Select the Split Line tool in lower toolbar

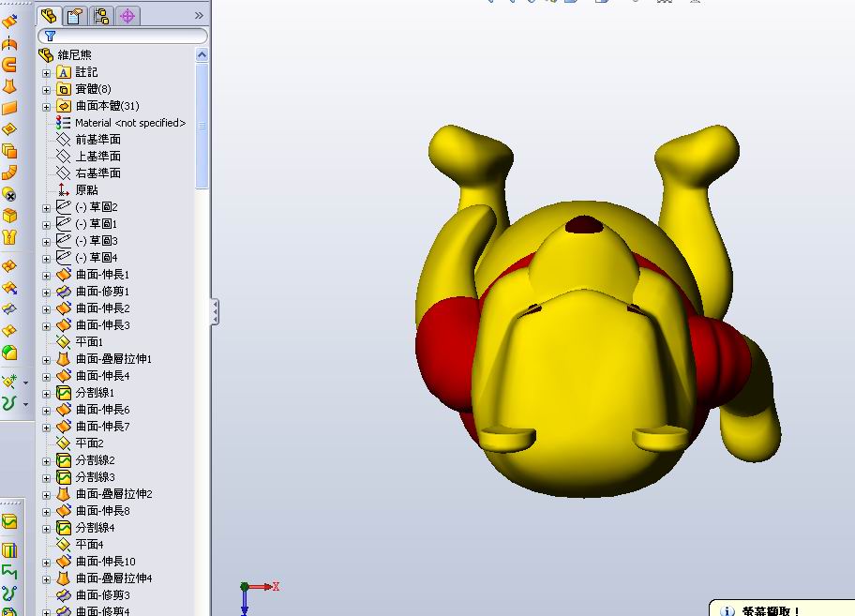9,521
